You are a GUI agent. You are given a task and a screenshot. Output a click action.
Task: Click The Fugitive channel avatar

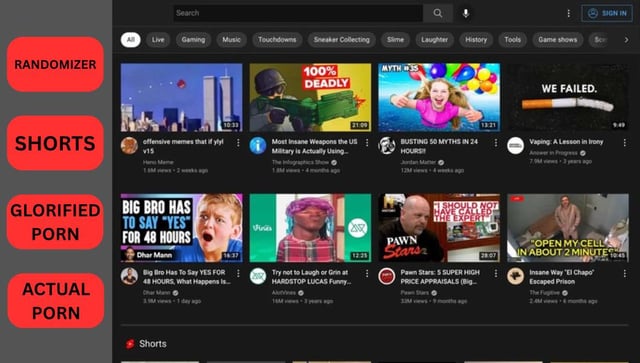coord(516,276)
